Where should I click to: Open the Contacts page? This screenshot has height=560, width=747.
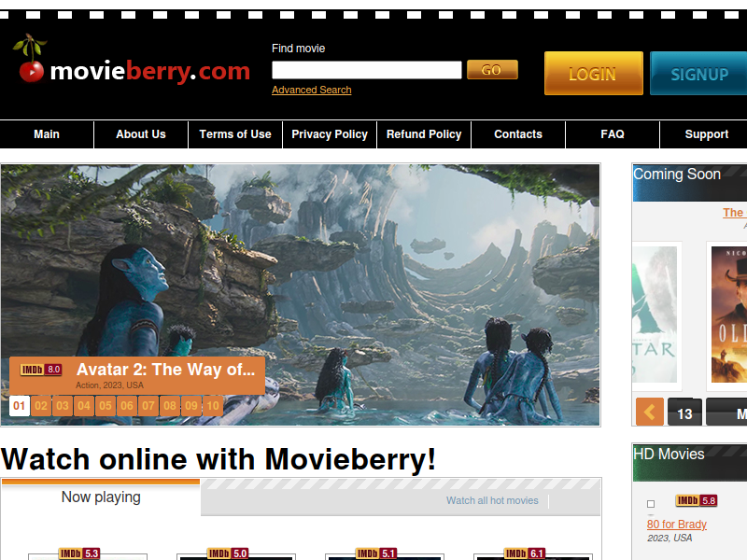pyautogui.click(x=518, y=134)
